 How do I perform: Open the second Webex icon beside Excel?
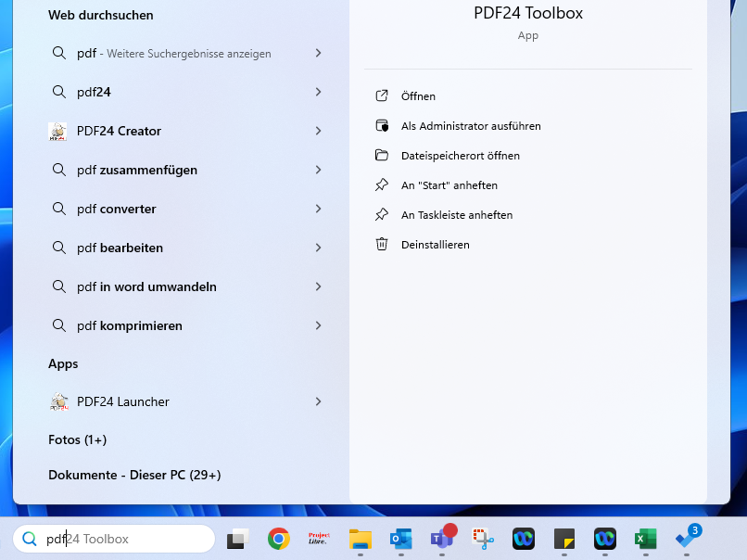coord(605,539)
